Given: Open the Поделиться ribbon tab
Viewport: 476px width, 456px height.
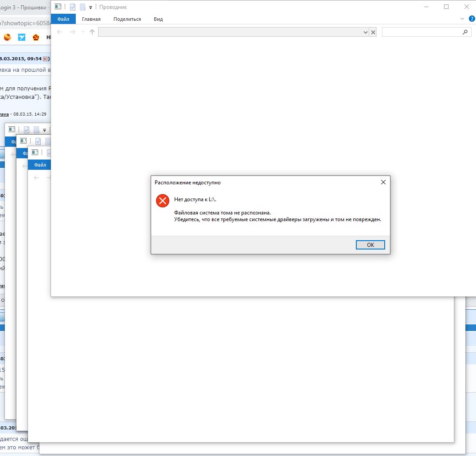Looking at the screenshot, I should [x=127, y=19].
